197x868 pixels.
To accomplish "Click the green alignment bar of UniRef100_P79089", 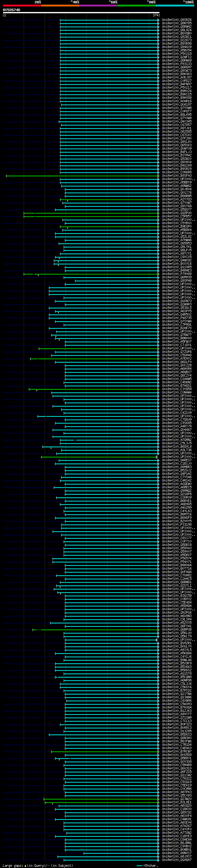I will click(x=92, y=274).
